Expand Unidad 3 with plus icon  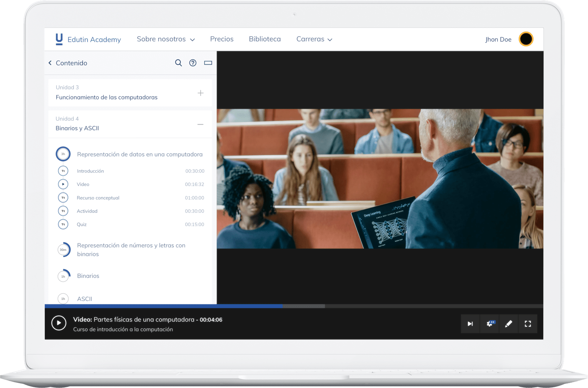pyautogui.click(x=201, y=93)
